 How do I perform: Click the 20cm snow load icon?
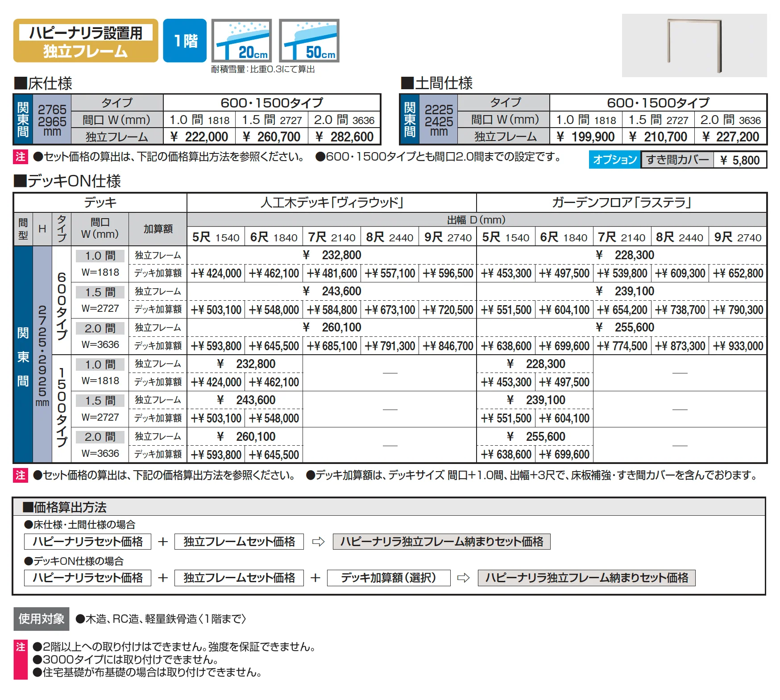coord(241,41)
